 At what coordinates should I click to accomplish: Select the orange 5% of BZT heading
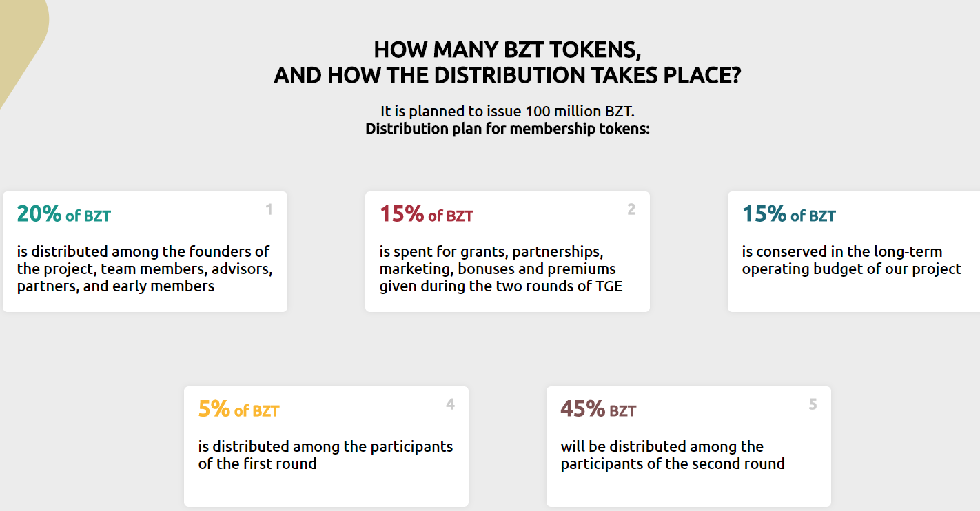pos(239,409)
